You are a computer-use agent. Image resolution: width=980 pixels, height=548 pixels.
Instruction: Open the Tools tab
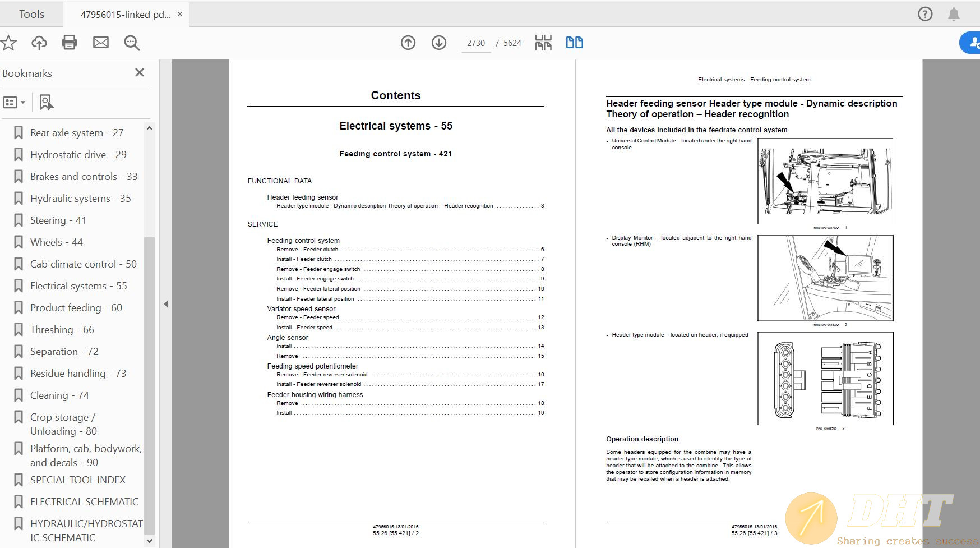31,14
